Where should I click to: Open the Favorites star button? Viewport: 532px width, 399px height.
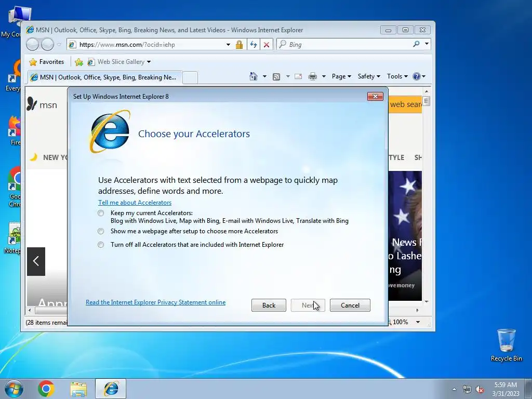pyautogui.click(x=46, y=62)
